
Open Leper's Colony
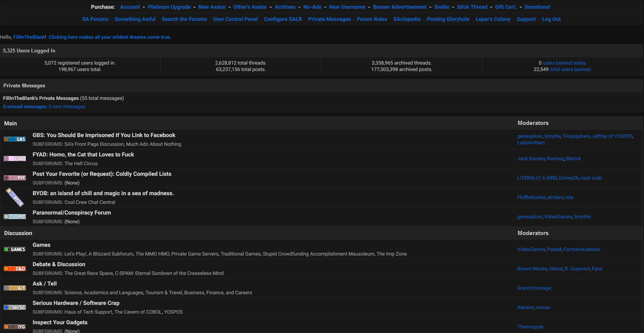click(x=493, y=19)
